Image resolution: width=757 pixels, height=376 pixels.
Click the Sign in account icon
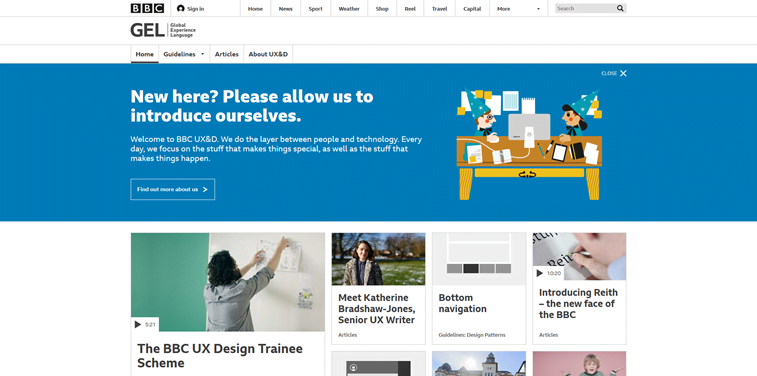181,8
